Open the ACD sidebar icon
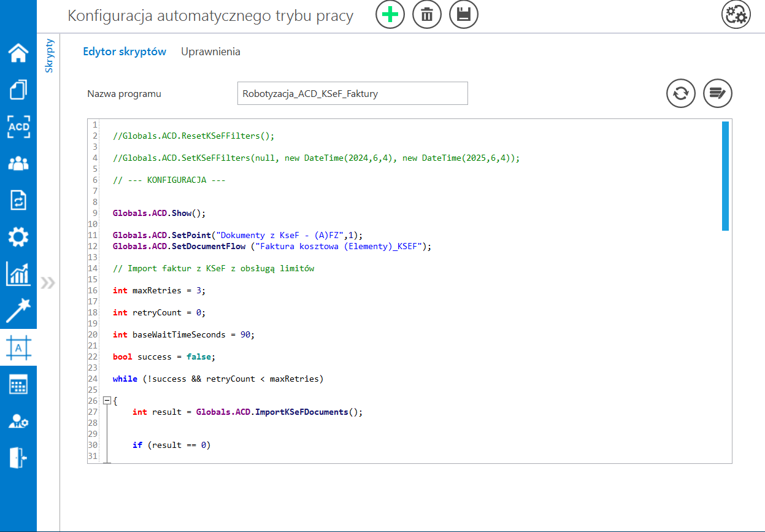765x532 pixels. click(18, 126)
